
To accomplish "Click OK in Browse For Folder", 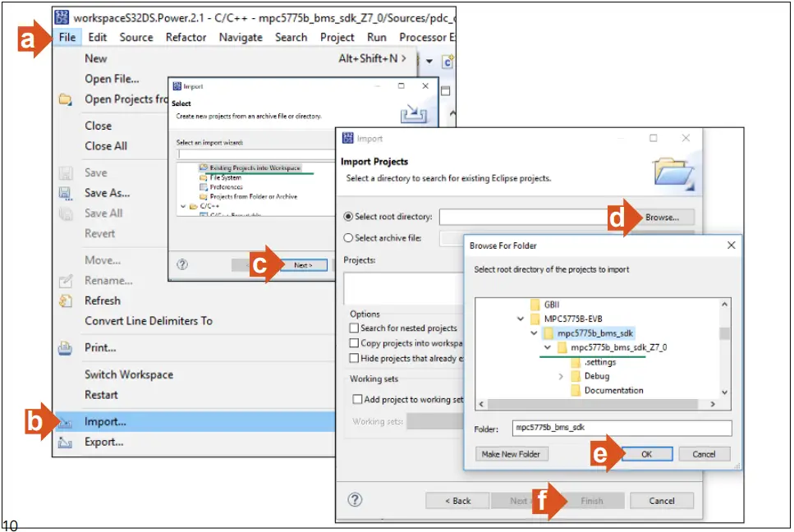I will [647, 454].
